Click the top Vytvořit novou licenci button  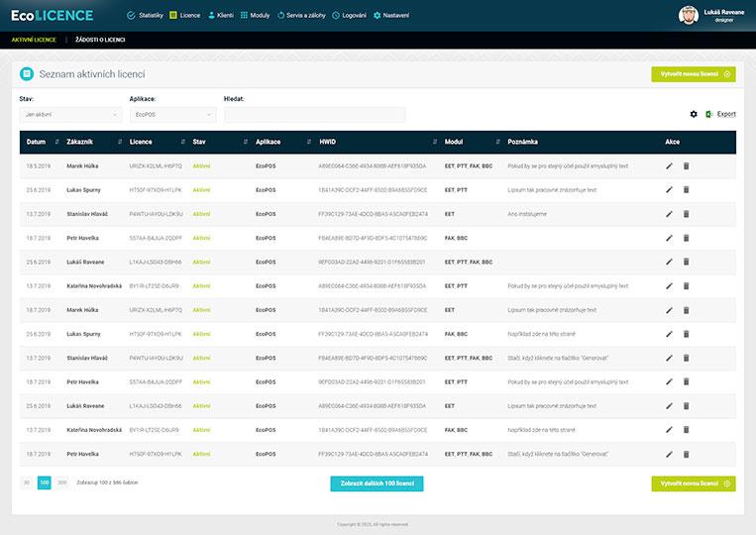pyautogui.click(x=693, y=74)
